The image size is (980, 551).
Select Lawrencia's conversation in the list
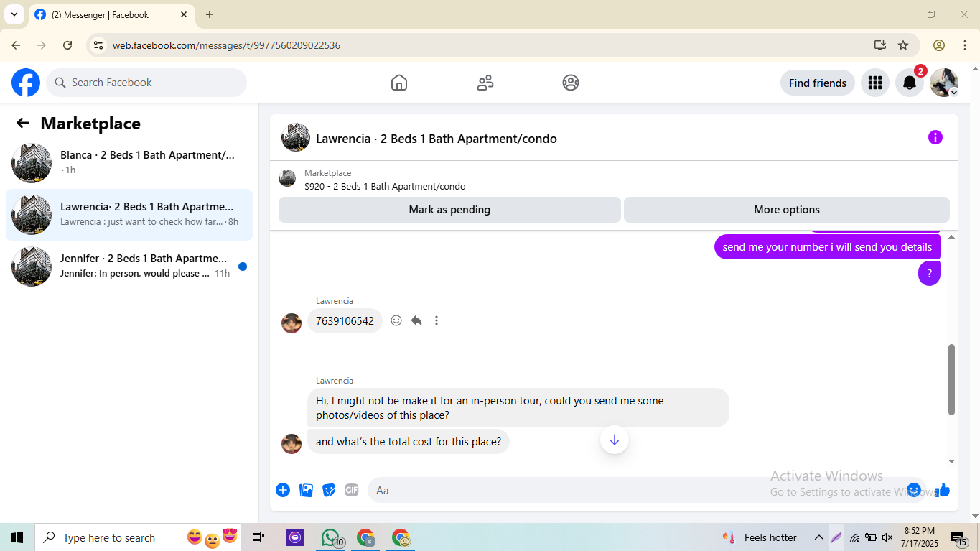click(x=129, y=214)
